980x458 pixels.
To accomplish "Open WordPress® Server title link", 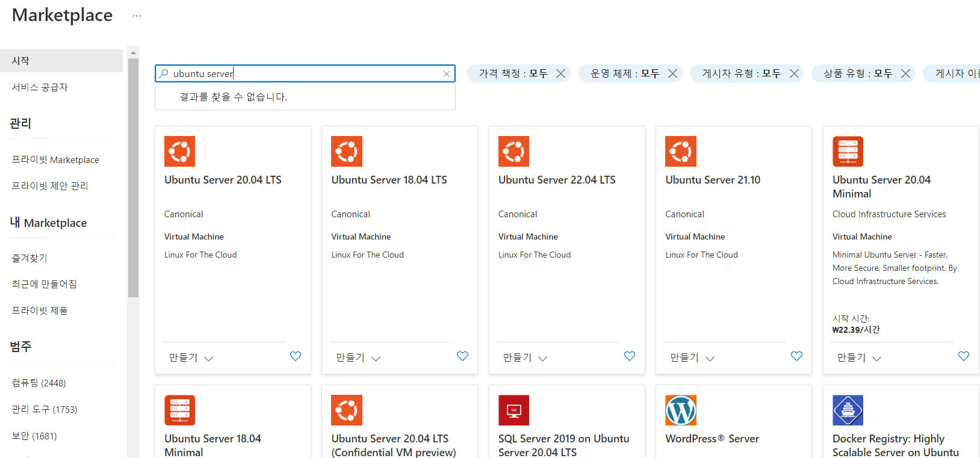I will click(712, 439).
